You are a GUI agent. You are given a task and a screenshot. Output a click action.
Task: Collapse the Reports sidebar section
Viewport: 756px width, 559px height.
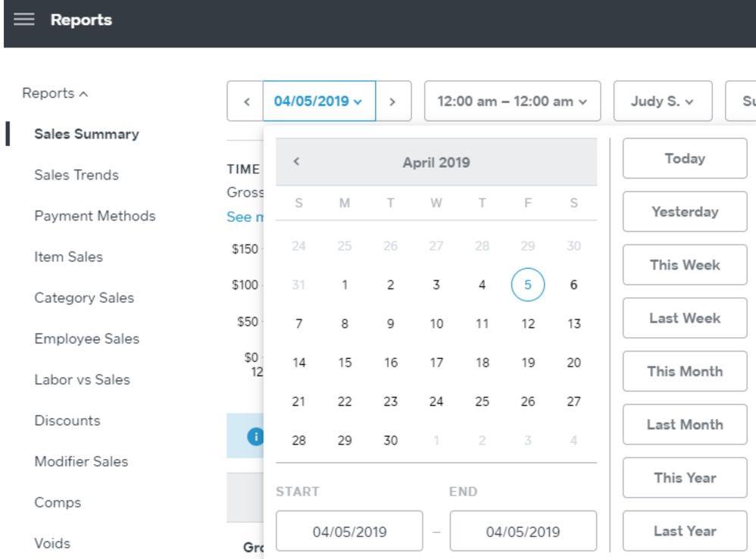pyautogui.click(x=55, y=93)
